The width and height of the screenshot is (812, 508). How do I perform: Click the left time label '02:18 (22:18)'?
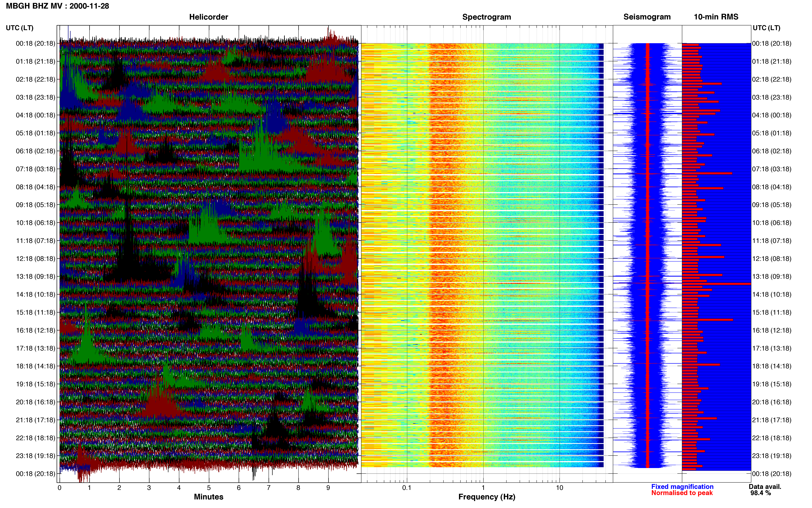tap(36, 79)
